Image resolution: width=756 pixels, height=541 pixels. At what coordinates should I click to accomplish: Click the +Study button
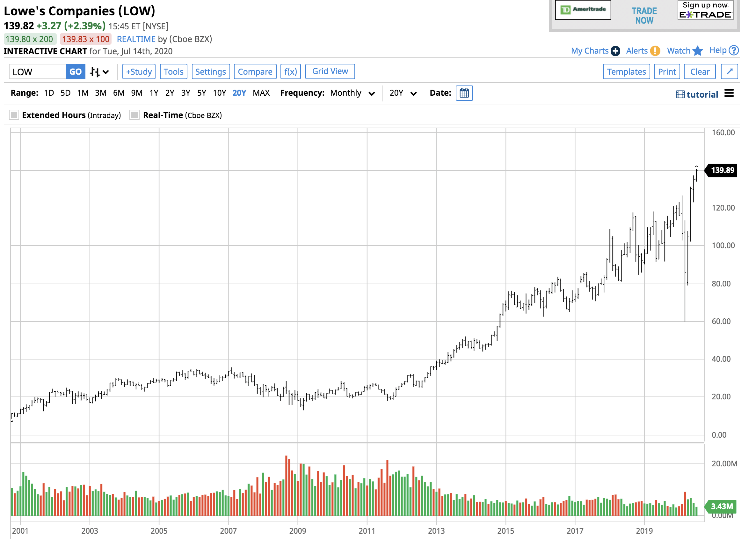(x=139, y=72)
